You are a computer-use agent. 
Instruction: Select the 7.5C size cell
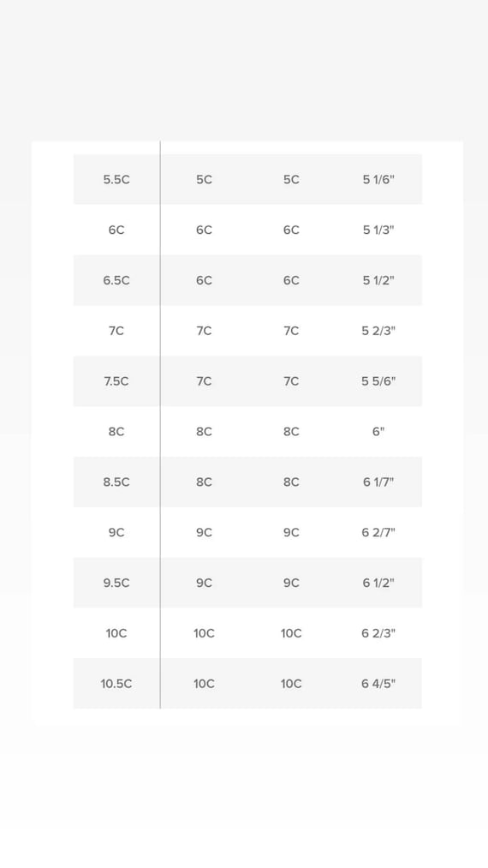[x=116, y=380]
